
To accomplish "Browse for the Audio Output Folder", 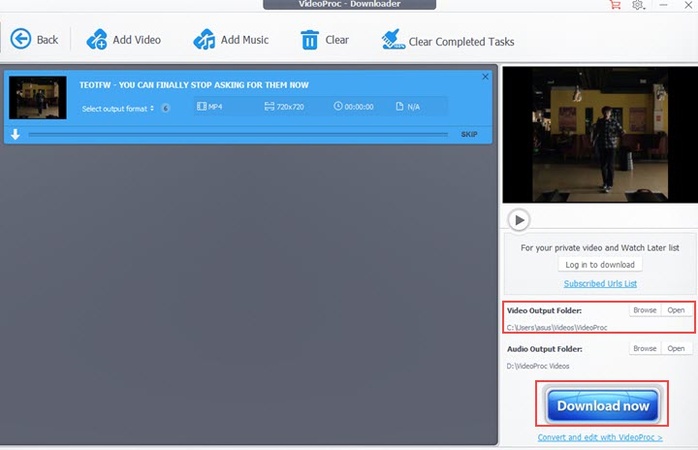I will 645,349.
